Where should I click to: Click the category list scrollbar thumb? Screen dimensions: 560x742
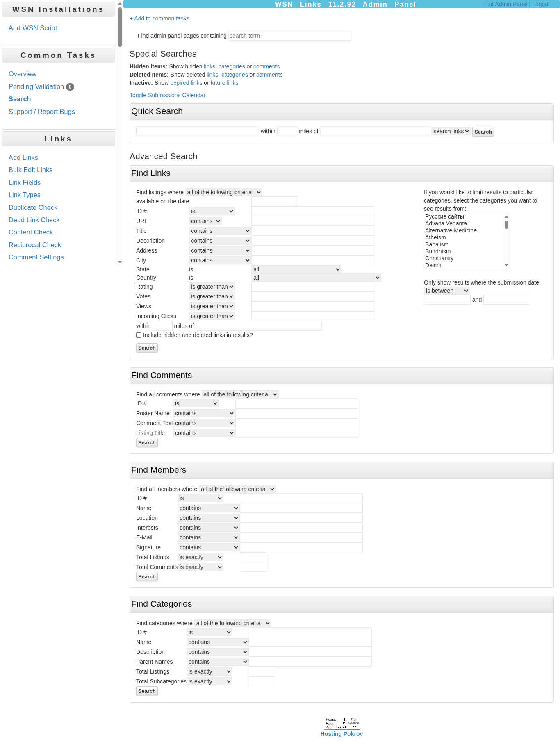(507, 225)
